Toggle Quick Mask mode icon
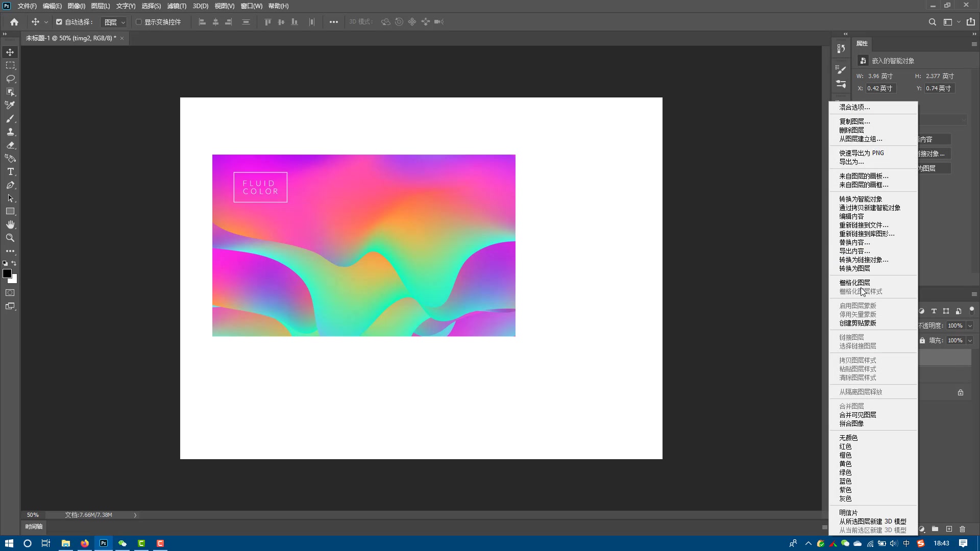The image size is (980, 551). [10, 293]
